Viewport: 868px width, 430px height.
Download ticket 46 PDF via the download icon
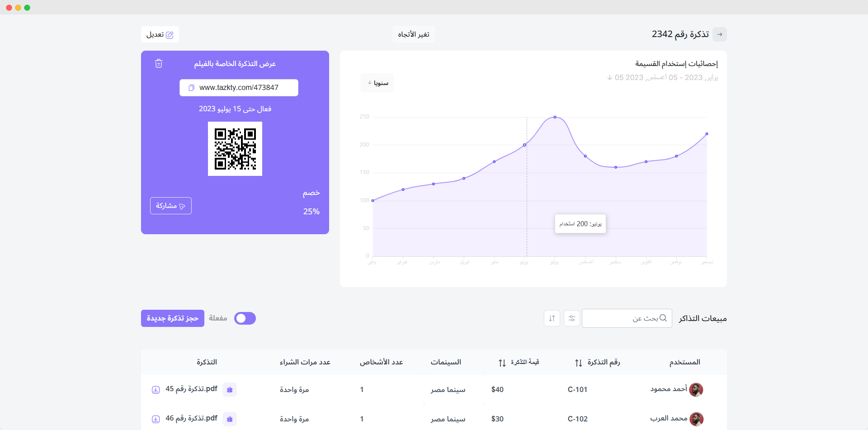[x=156, y=419]
